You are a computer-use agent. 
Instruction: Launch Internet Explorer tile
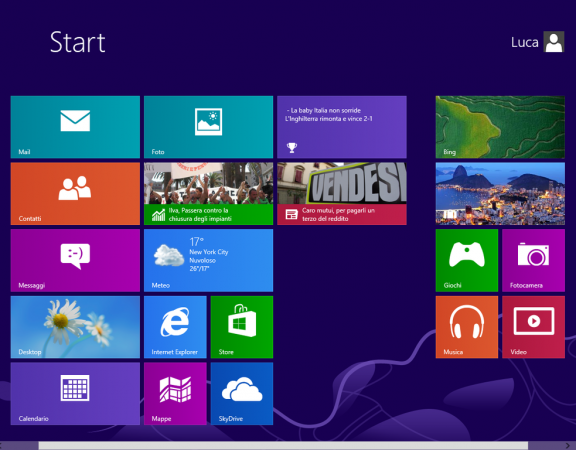tap(175, 327)
